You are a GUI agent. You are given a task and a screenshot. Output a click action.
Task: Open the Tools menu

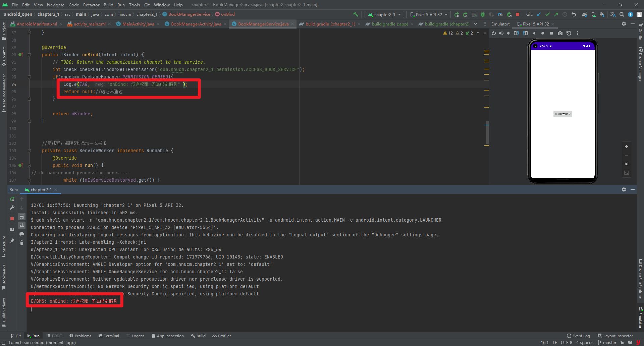pos(134,5)
